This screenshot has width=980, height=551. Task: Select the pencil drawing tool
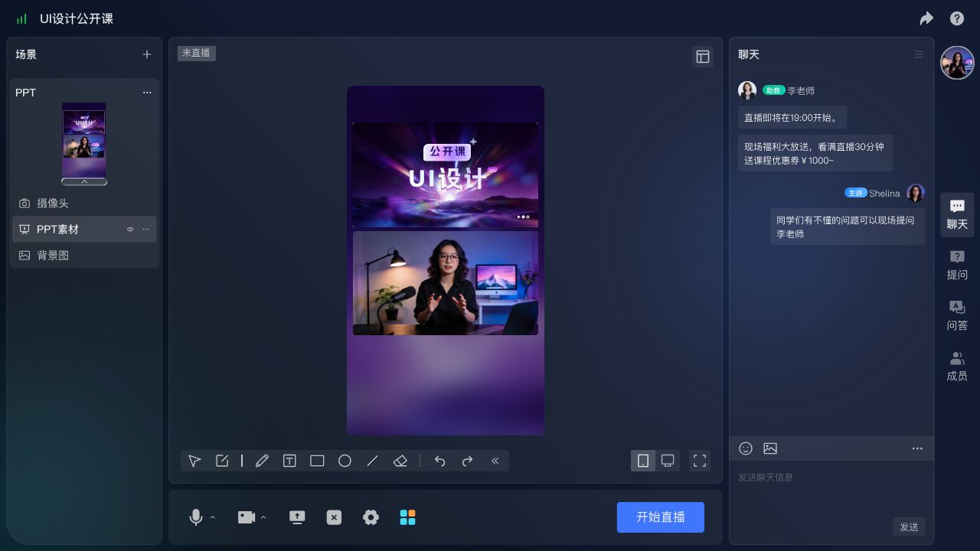262,461
